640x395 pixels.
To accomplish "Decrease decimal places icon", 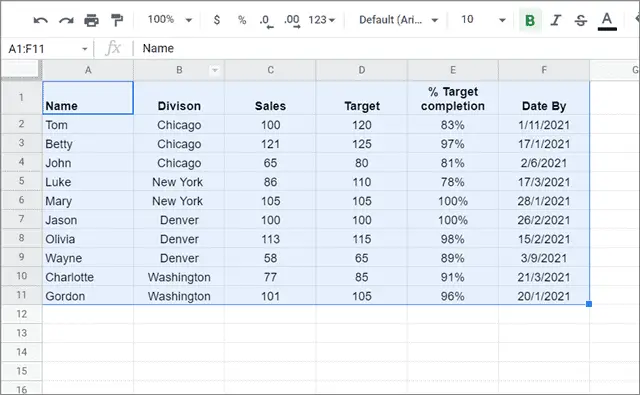I will [x=266, y=20].
